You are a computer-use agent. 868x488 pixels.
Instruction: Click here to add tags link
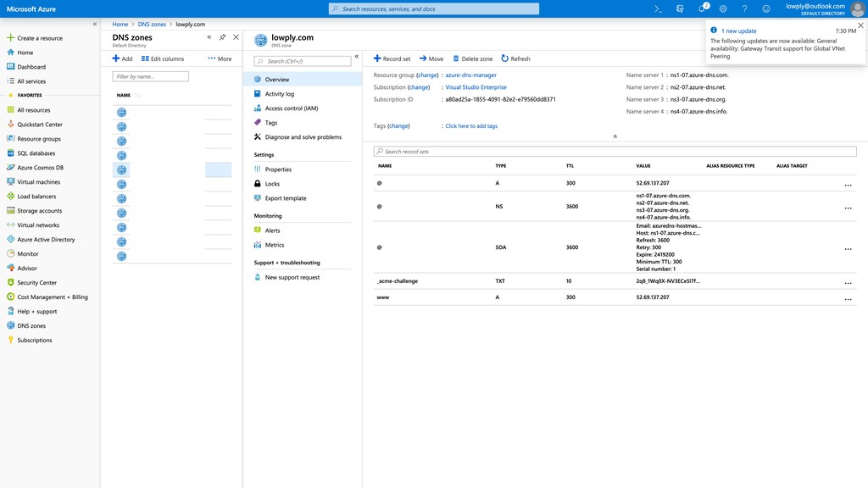[x=471, y=126]
